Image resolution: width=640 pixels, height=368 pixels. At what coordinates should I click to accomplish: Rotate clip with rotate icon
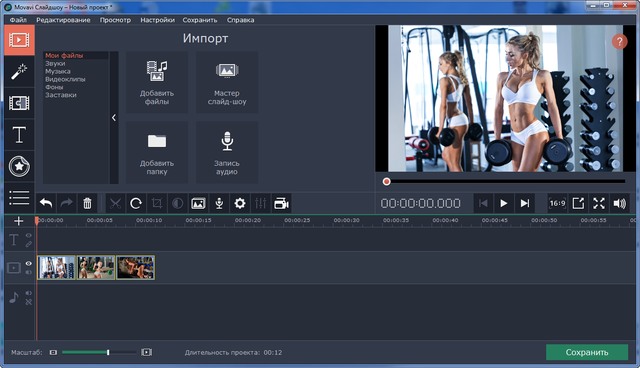136,203
